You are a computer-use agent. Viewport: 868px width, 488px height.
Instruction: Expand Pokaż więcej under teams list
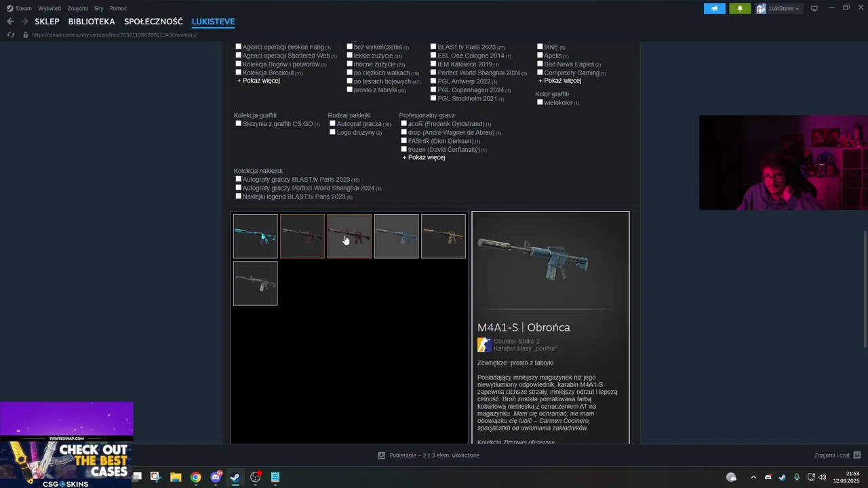[559, 81]
